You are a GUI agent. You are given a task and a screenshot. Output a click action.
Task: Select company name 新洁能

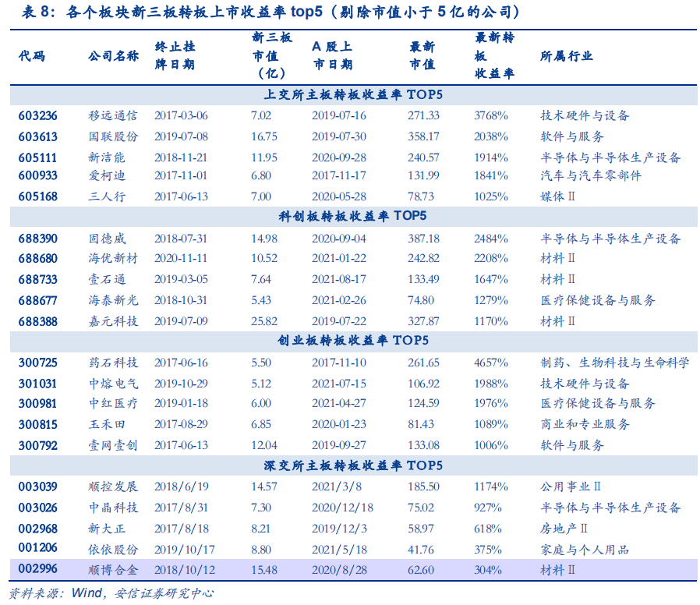click(107, 158)
